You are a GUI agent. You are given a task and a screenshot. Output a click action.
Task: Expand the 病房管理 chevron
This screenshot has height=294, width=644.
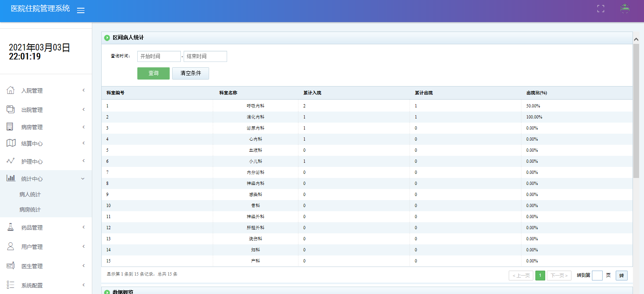(84, 127)
